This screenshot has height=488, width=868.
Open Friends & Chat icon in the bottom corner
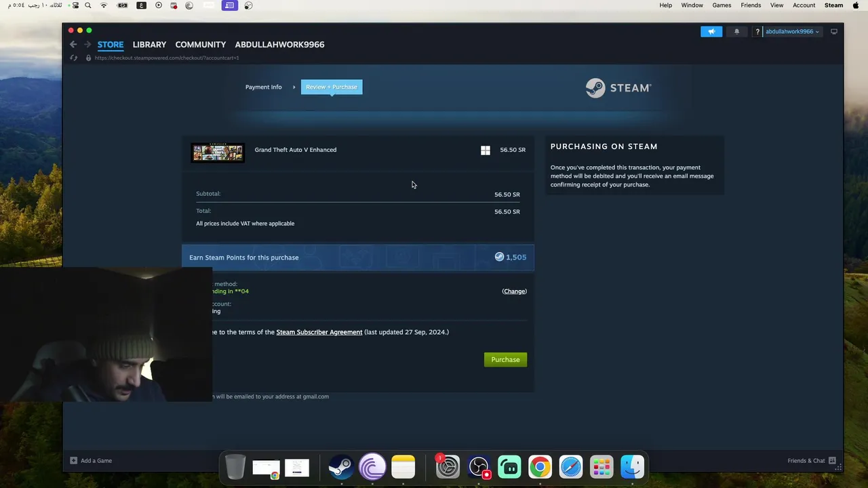click(x=832, y=461)
